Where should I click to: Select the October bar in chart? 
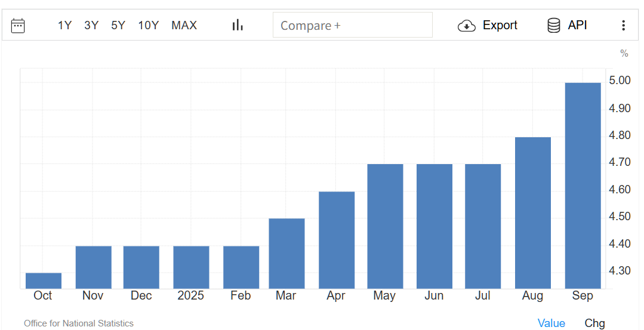click(x=43, y=281)
